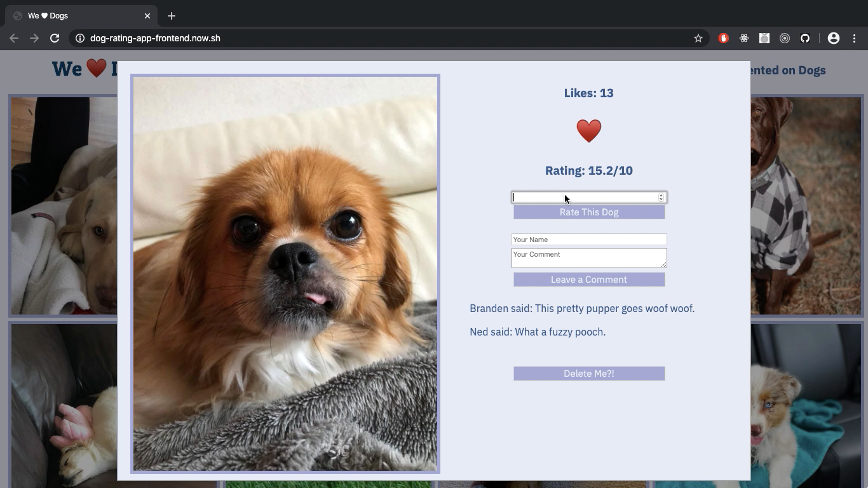Click the address bar URL text

point(155,38)
